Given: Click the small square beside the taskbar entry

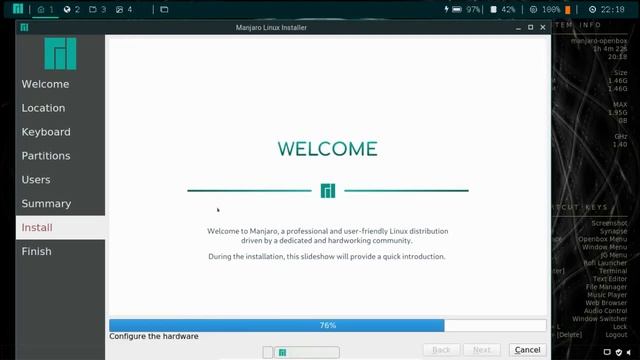Looking at the screenshot, I should point(268,352).
